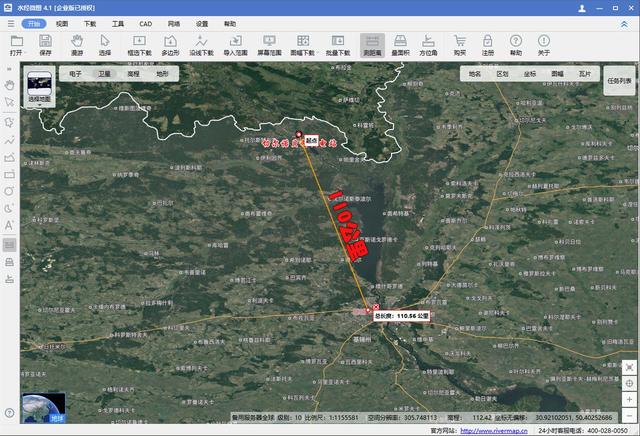Open the CAD ribbon tab
Image resolution: width=640 pixels, height=436 pixels.
pos(146,24)
